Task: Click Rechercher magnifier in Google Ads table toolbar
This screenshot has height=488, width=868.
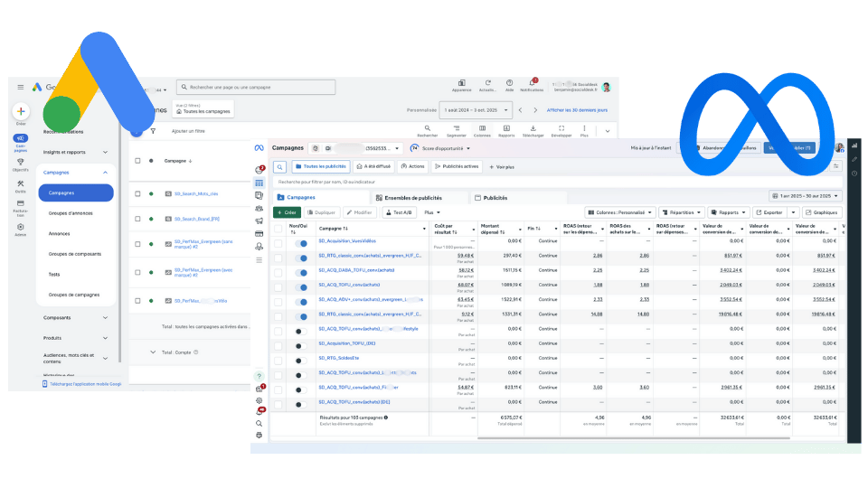Action: click(x=428, y=128)
